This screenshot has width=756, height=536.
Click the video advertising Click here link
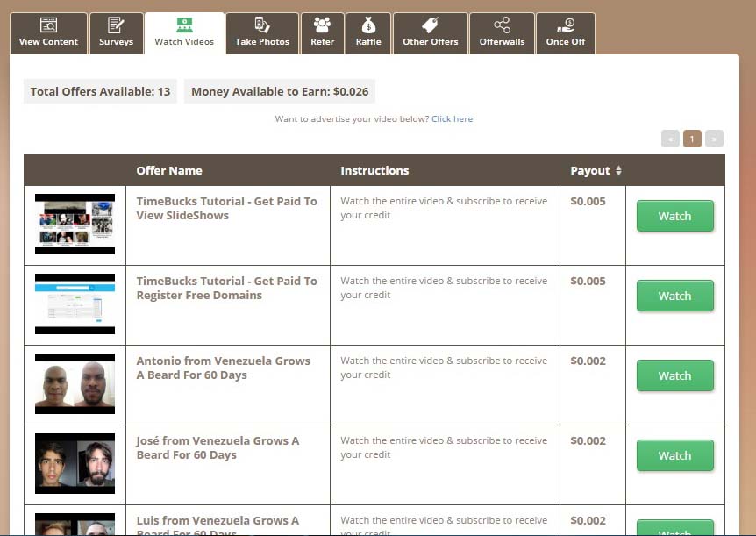click(x=452, y=118)
